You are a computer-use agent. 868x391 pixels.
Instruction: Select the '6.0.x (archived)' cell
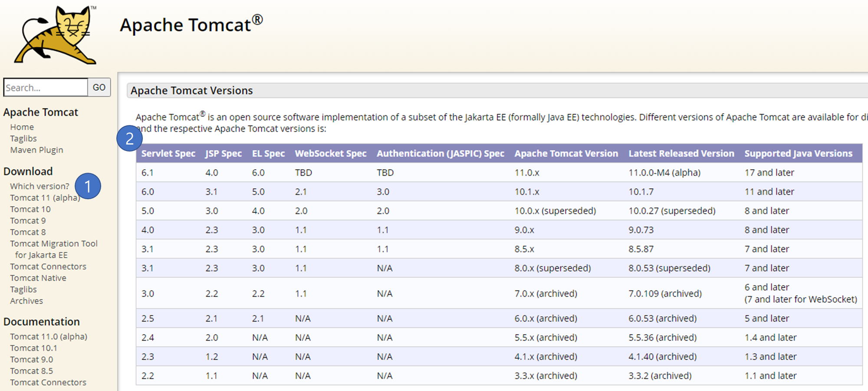(x=546, y=318)
